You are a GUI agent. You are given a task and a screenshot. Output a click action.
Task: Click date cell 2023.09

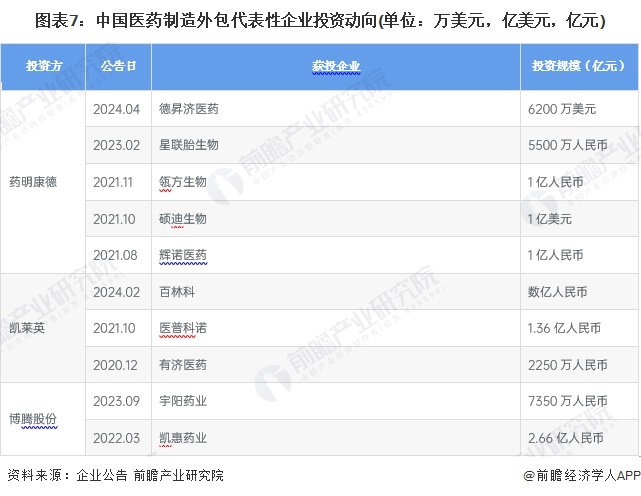[x=117, y=401]
